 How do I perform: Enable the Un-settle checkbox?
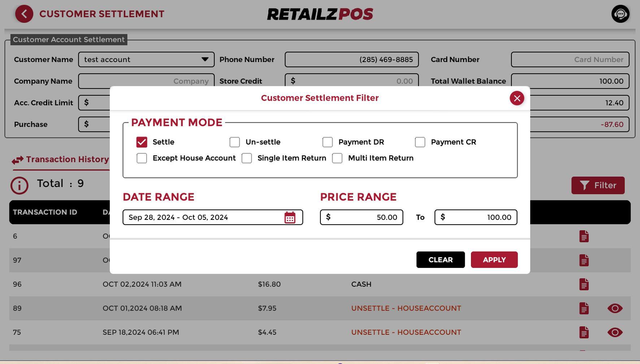pos(234,142)
